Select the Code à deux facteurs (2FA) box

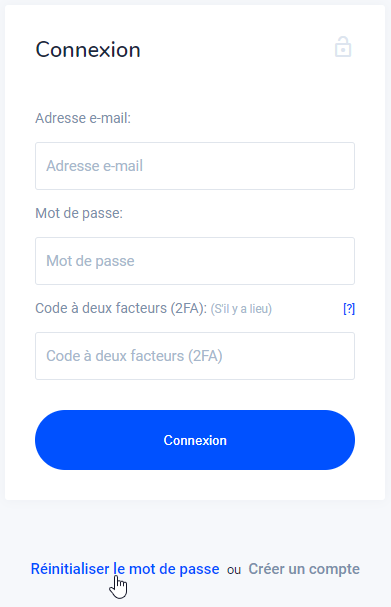click(x=195, y=356)
